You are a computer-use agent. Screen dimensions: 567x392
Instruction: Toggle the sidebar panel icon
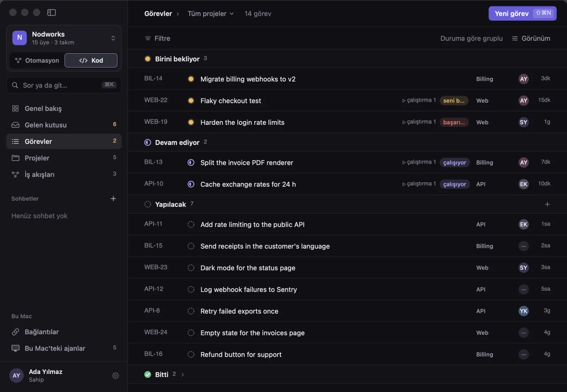[x=51, y=12]
